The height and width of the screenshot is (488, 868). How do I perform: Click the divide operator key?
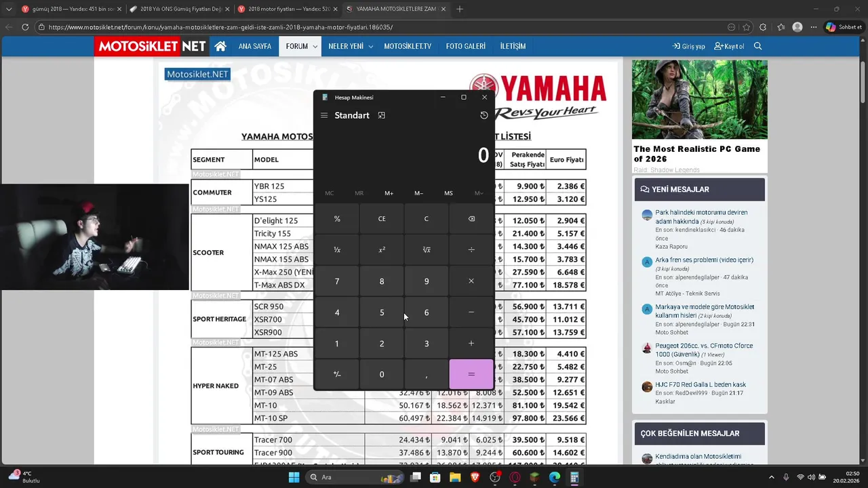pyautogui.click(x=471, y=250)
